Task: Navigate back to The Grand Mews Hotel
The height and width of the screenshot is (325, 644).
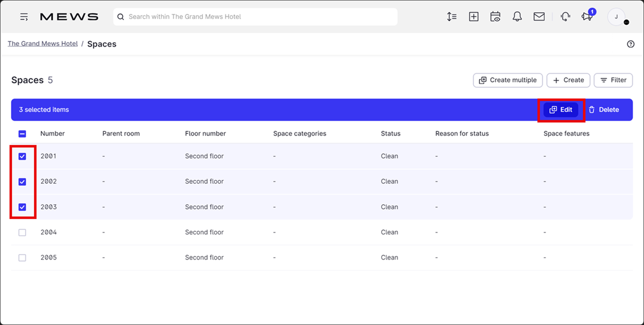Action: pos(43,44)
